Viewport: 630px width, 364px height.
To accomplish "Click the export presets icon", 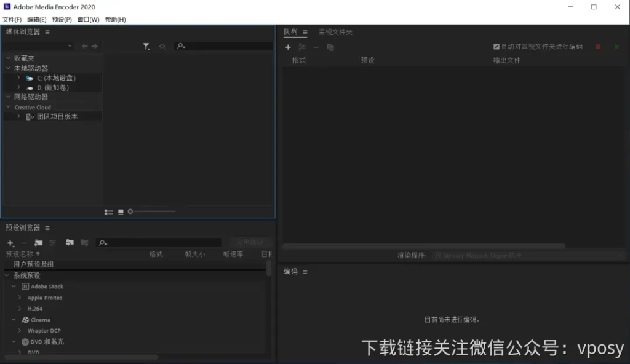I will 84,242.
